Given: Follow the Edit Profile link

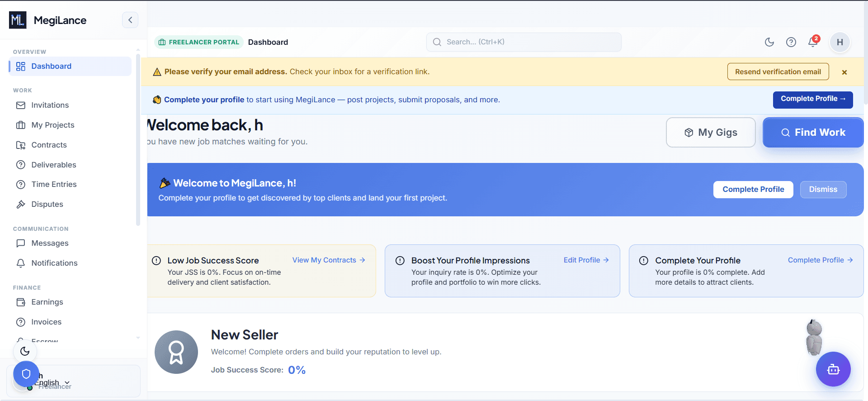Looking at the screenshot, I should point(586,260).
